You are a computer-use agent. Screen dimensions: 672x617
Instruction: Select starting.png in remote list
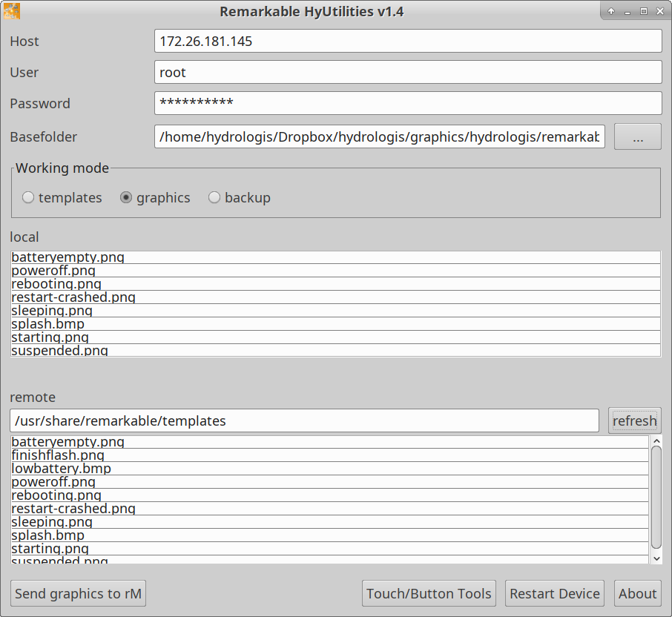point(329,548)
